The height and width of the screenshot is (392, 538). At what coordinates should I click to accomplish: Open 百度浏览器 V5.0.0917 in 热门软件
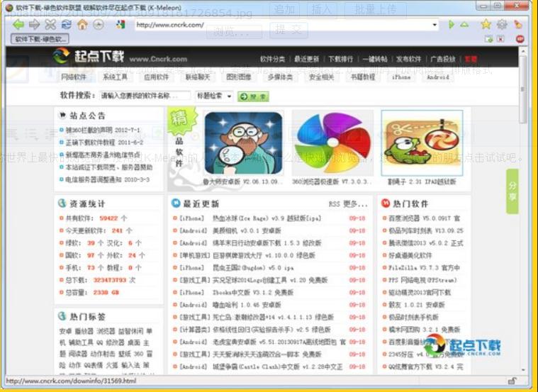[425, 218]
